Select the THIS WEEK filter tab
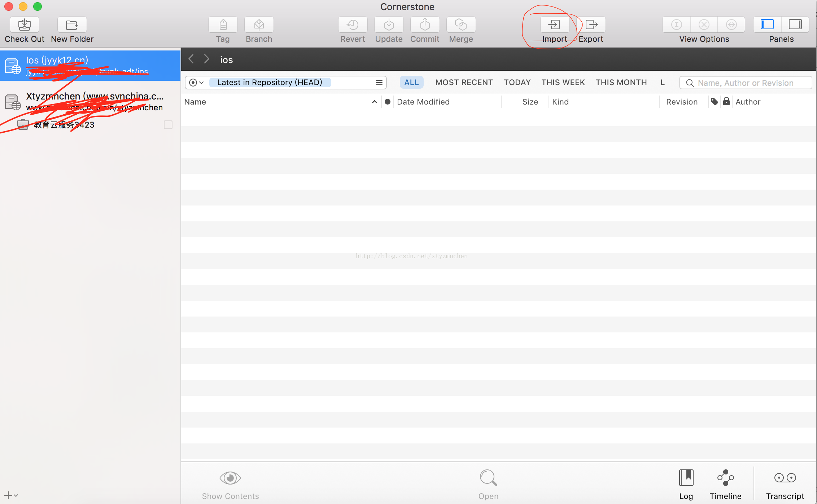 (563, 83)
